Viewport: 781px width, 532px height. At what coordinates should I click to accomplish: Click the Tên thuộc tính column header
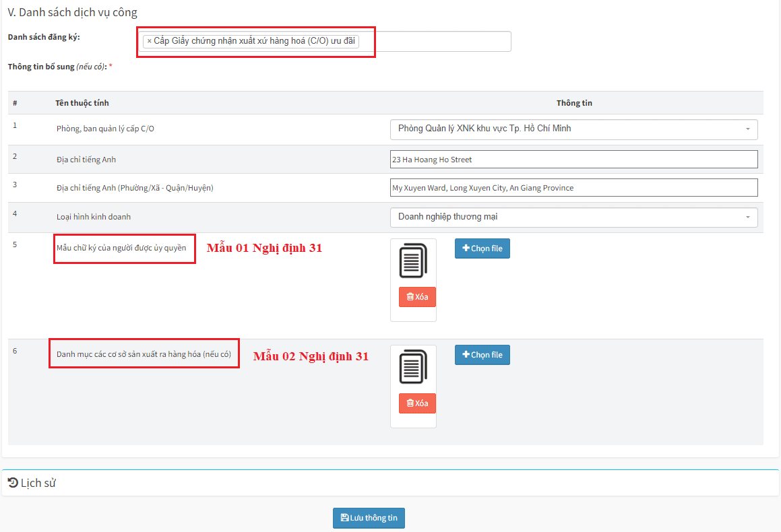pyautogui.click(x=82, y=103)
